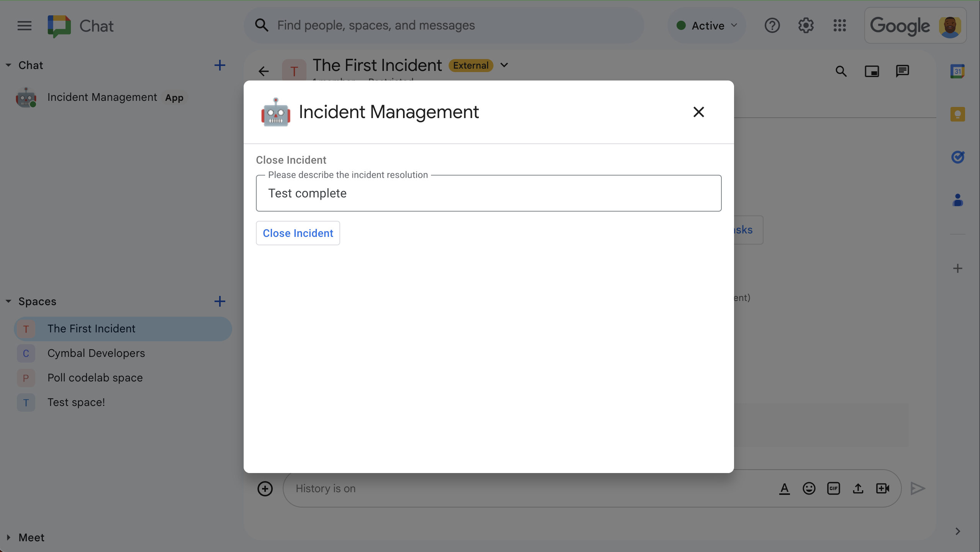Click the add new Chat button
The width and height of the screenshot is (980, 552).
coord(220,65)
